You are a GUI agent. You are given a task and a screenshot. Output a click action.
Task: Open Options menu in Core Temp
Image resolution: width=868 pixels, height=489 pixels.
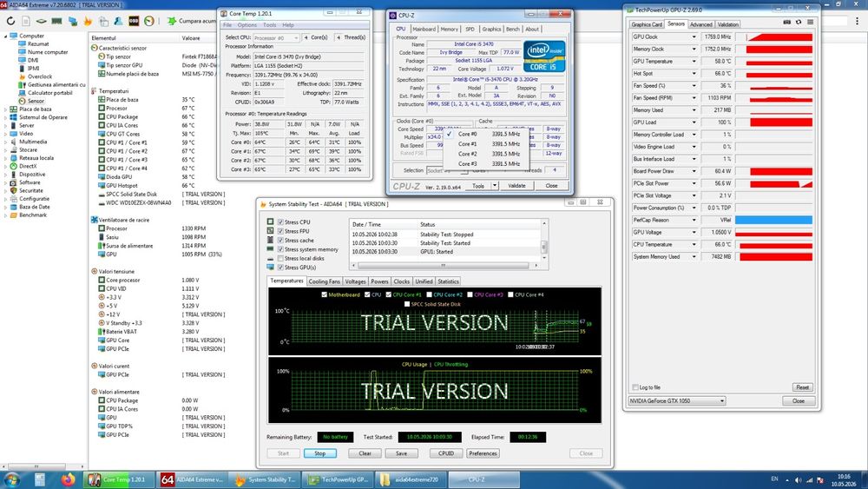[x=247, y=25]
